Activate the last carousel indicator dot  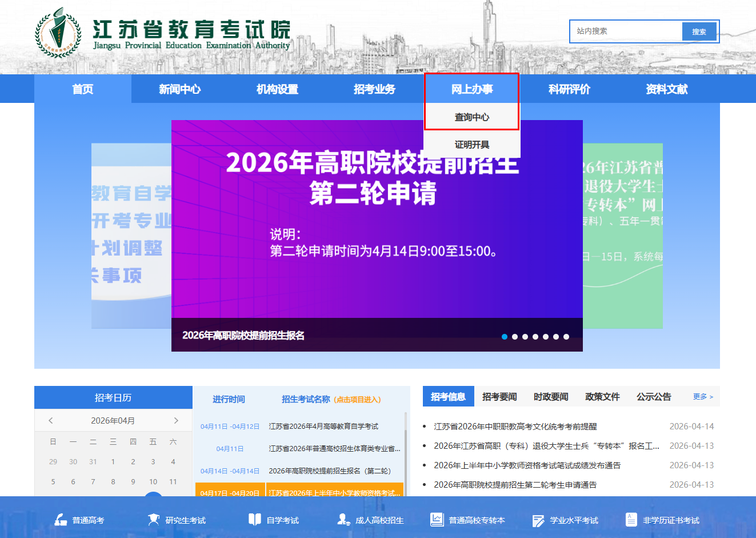[x=566, y=337]
